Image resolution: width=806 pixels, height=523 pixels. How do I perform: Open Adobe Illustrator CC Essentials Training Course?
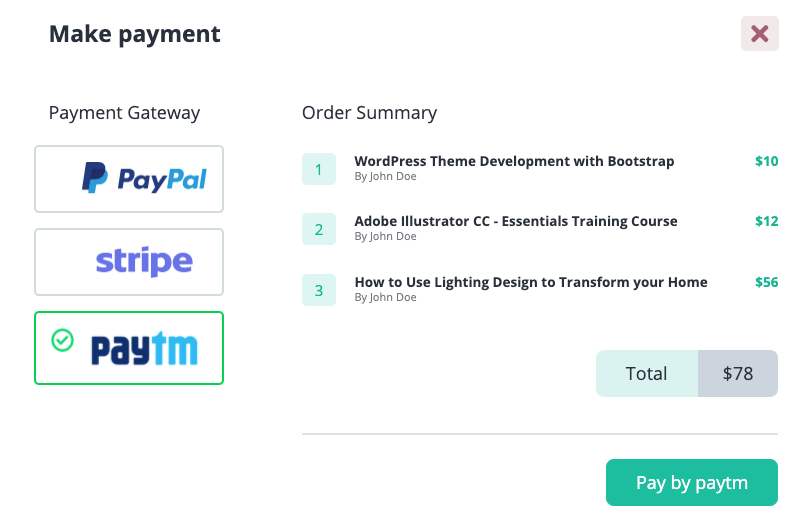click(x=515, y=221)
